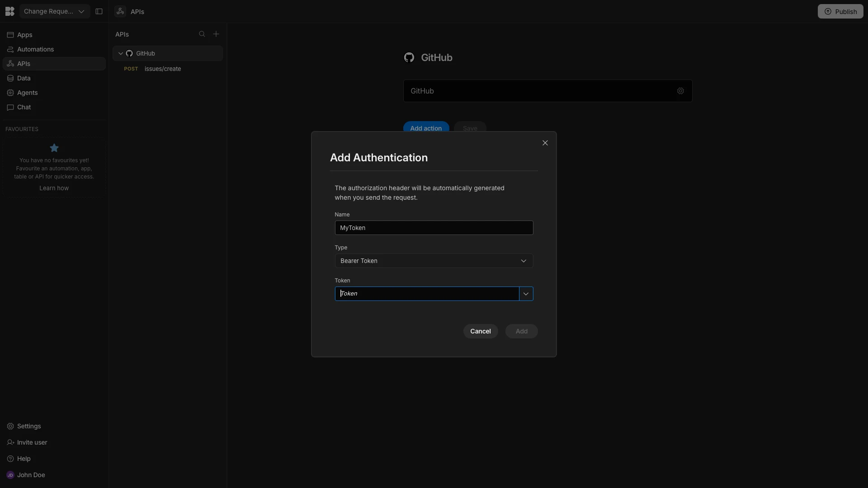Open Settings from the sidebar
868x488 pixels.
[x=10, y=426]
